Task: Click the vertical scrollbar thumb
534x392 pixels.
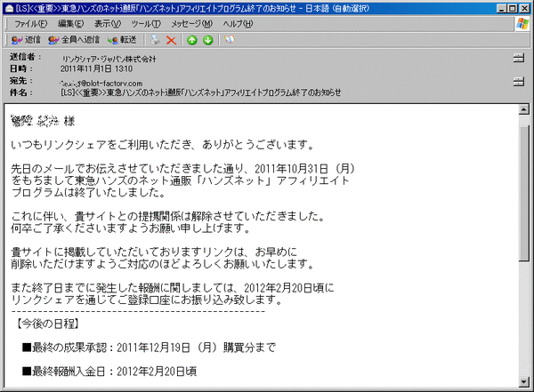Action: 524,193
